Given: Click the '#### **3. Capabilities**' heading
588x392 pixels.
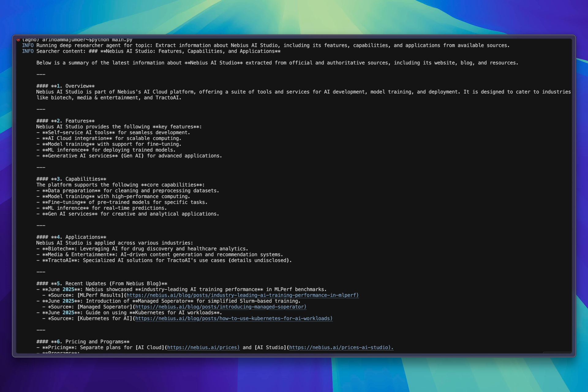Looking at the screenshot, I should click(71, 179).
